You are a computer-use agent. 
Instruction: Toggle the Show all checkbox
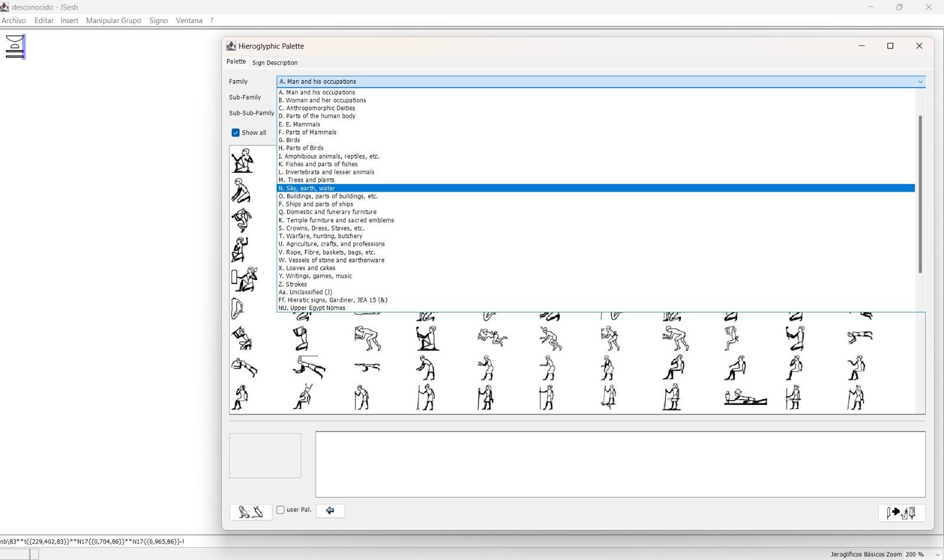click(x=235, y=133)
